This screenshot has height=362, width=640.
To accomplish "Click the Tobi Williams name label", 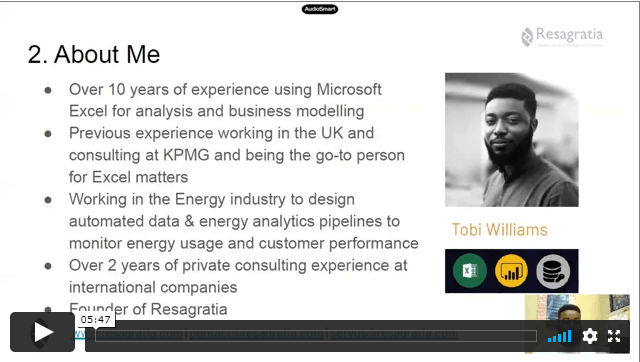I will tap(499, 230).
